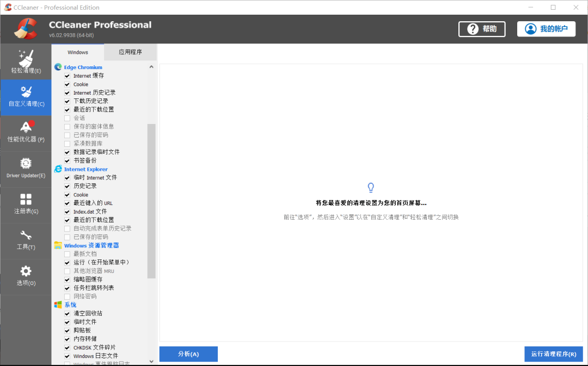
Task: Uncheck 内存转储 checkbox
Action: click(67, 339)
